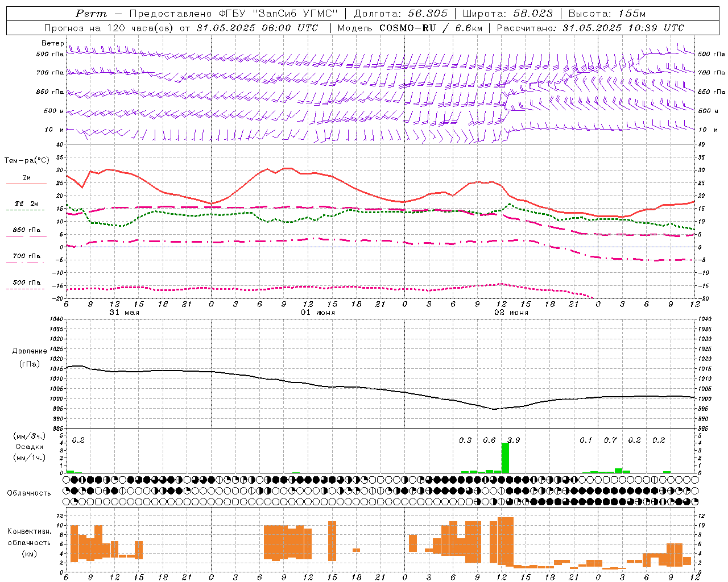Viewport: 728px width, 582px height.
Task: Click the latitude value Широта: 58.023
Action: point(507,14)
